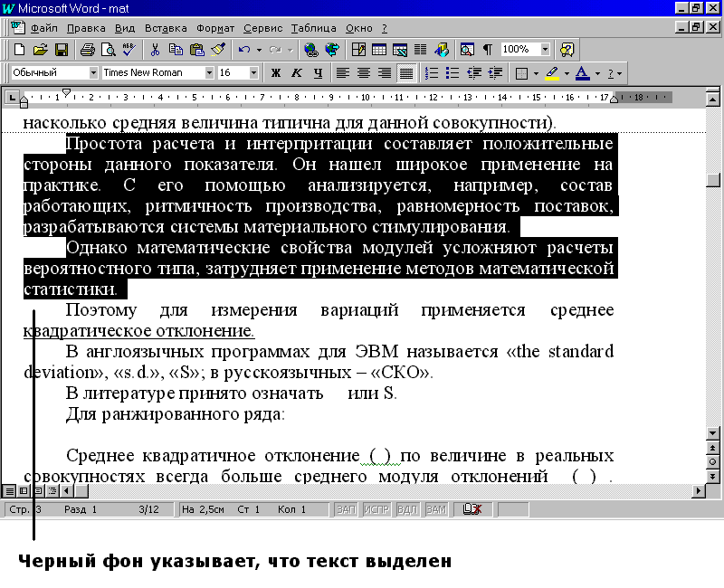Screen dimensions: 724x588
Task: Open the Drawing toolbar icon
Action: point(442,50)
